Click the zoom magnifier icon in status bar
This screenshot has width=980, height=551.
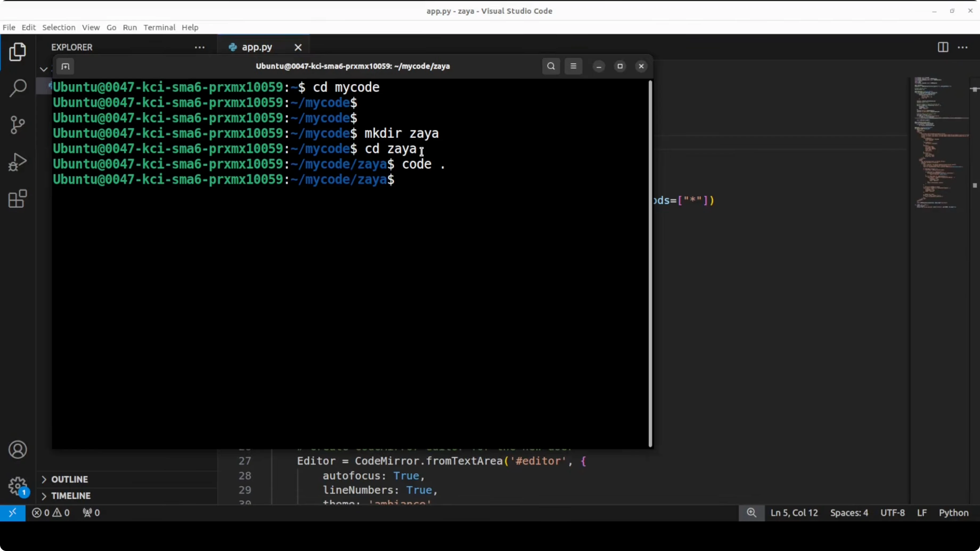(751, 513)
